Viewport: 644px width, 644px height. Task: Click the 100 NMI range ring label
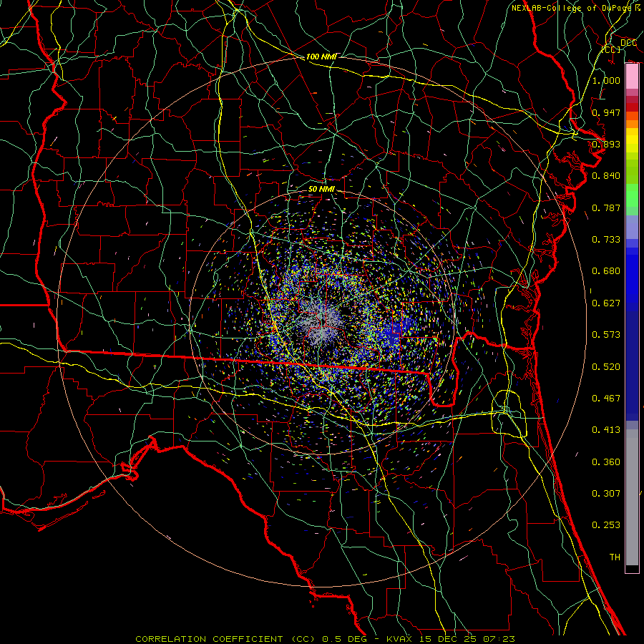pyautogui.click(x=321, y=57)
